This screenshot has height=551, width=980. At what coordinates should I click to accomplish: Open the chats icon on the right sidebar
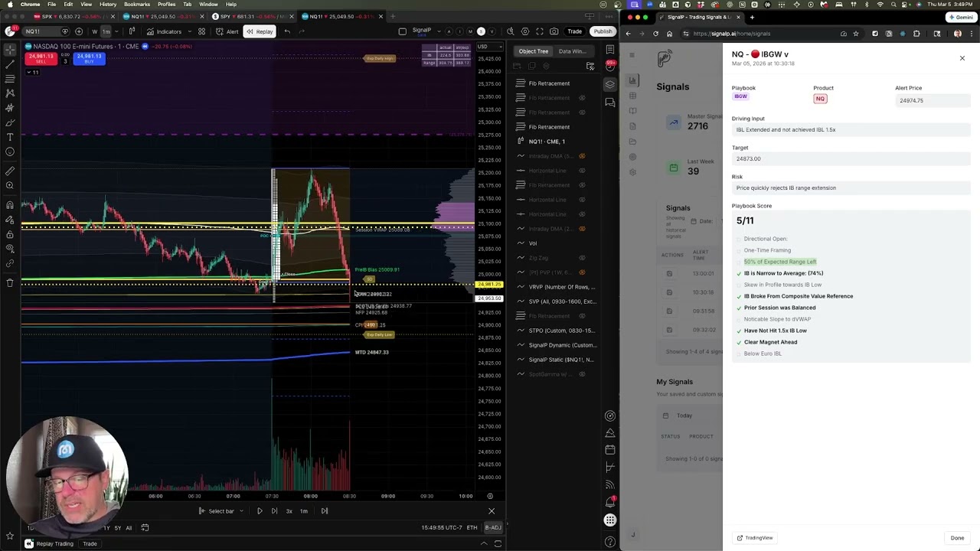click(x=610, y=102)
